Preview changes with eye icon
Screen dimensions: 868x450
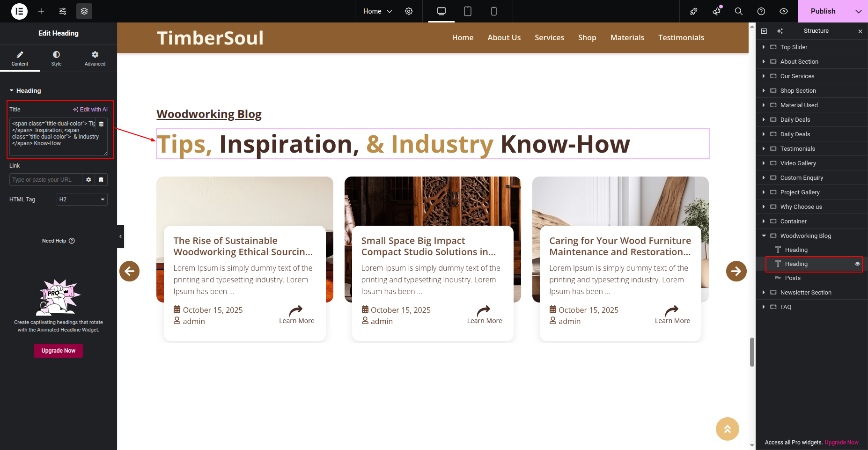pos(783,11)
